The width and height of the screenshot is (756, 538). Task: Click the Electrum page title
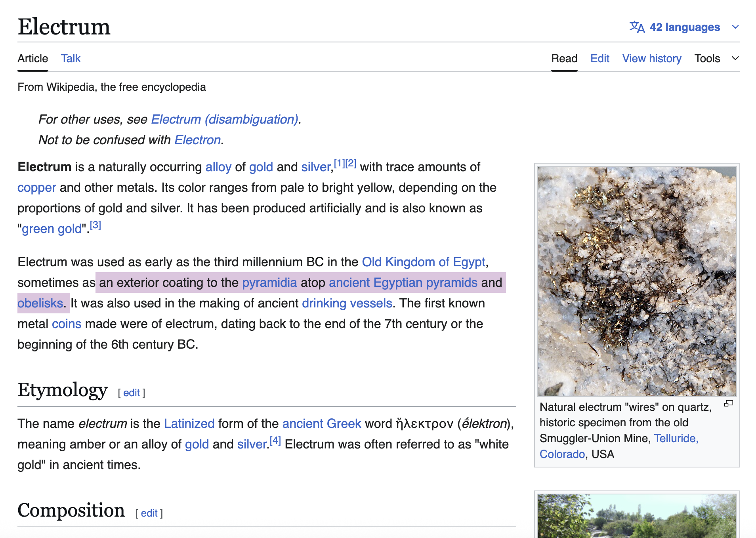tap(64, 27)
